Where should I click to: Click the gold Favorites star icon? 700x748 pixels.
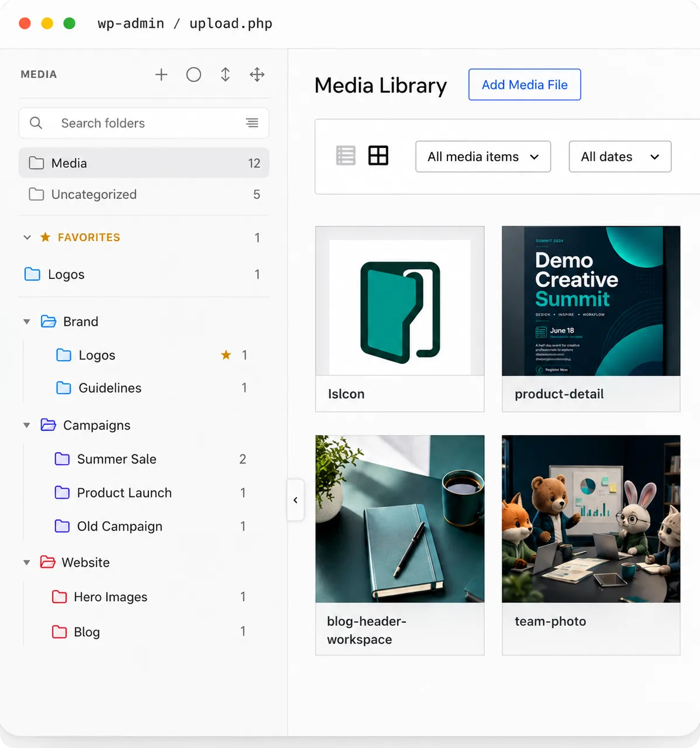(45, 237)
